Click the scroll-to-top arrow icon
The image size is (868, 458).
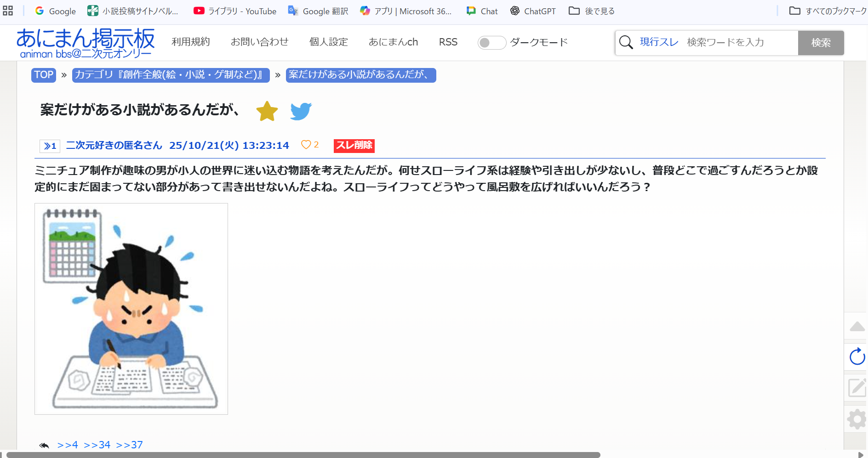pyautogui.click(x=857, y=327)
